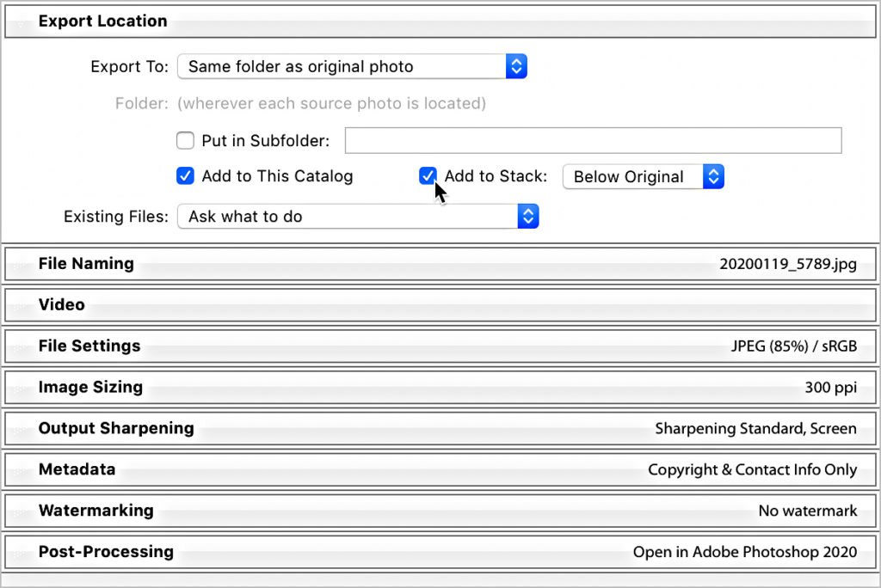Click Open in Adobe Photoshop 2020 summary
The width and height of the screenshot is (881, 588).
point(745,552)
